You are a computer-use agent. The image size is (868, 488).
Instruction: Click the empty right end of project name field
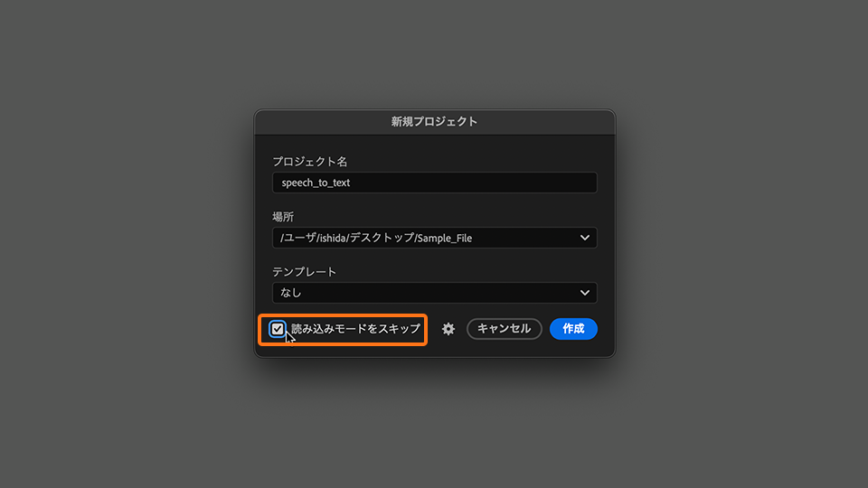click(x=542, y=183)
